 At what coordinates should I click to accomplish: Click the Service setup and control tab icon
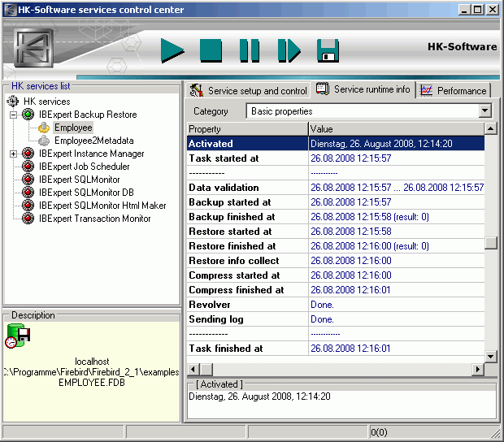[x=197, y=90]
